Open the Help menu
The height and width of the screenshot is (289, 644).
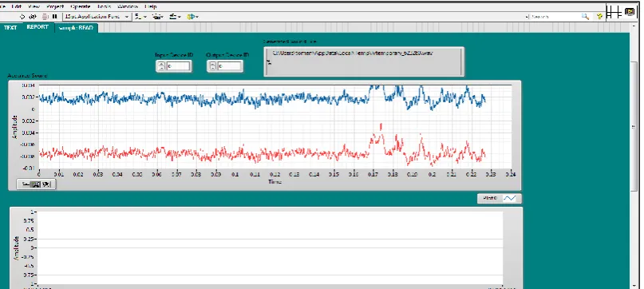pos(150,6)
